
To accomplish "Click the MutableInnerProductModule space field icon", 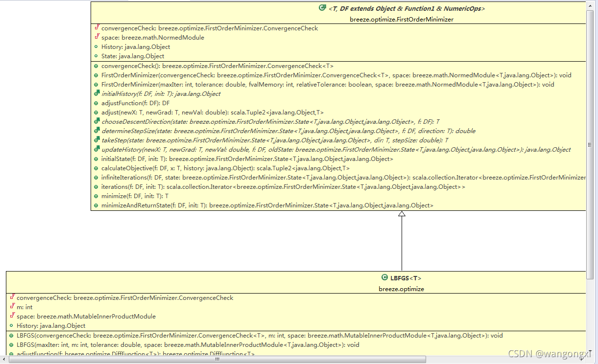I will 12,316.
